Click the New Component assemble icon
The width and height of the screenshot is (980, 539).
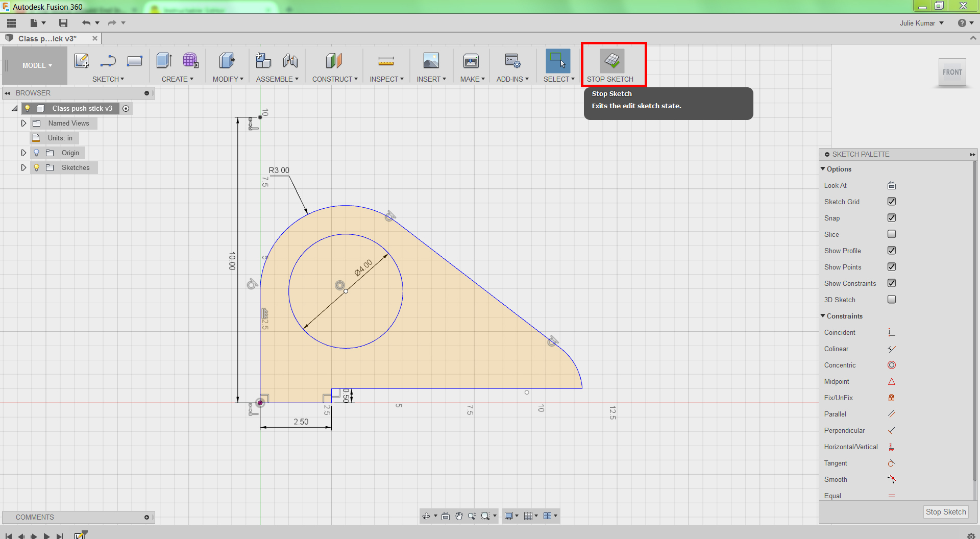263,61
